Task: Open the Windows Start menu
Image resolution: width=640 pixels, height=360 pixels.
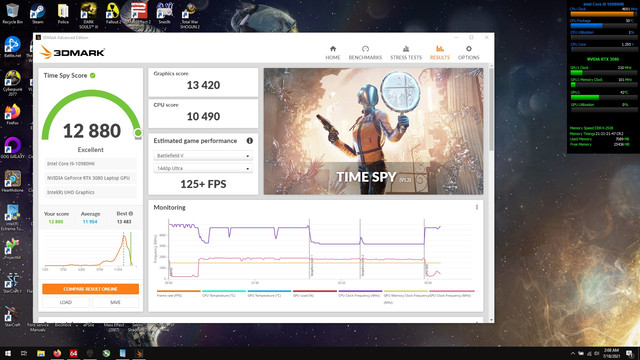Action: [7, 353]
